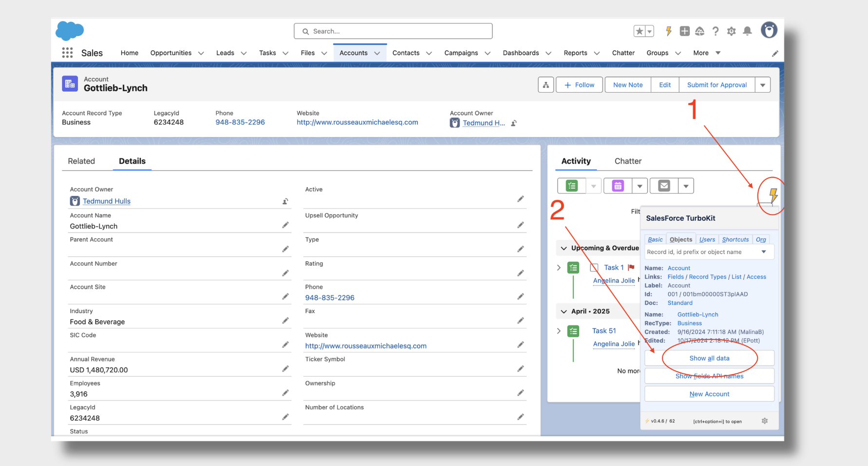Collapse the April 2025 activity section

click(564, 311)
